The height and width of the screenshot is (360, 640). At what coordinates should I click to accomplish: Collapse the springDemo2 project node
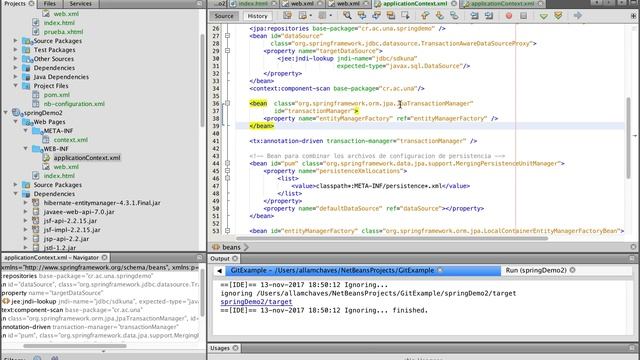(x=6, y=113)
